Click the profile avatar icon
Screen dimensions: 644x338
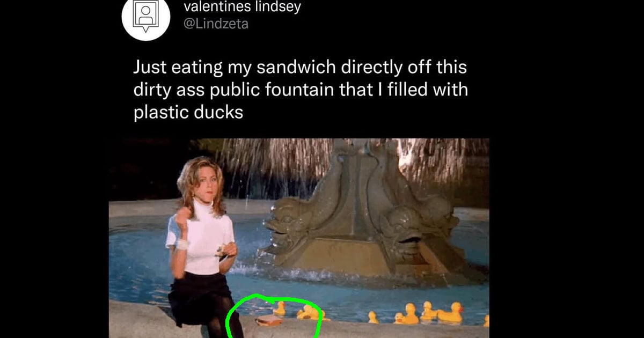tap(143, 20)
